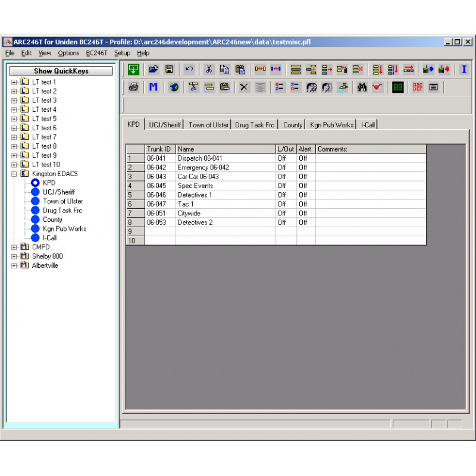Toggle Alert setting for Tac 1
476x476 pixels.
303,204
